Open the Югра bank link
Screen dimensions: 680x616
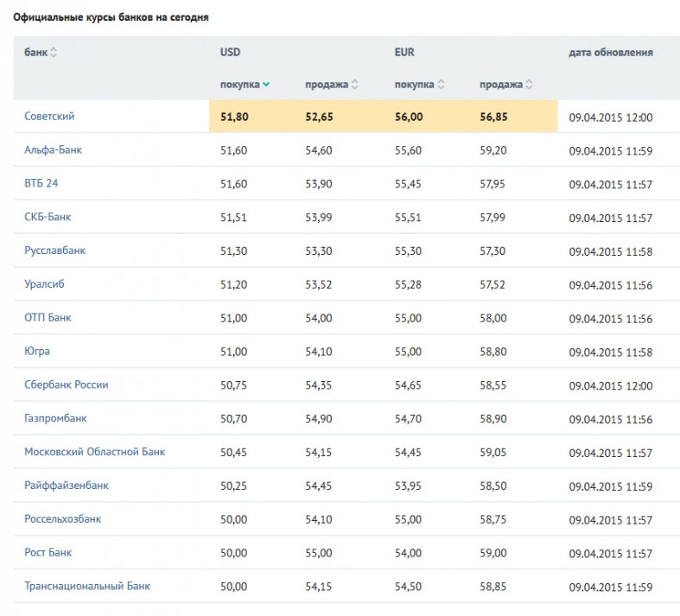(x=37, y=351)
